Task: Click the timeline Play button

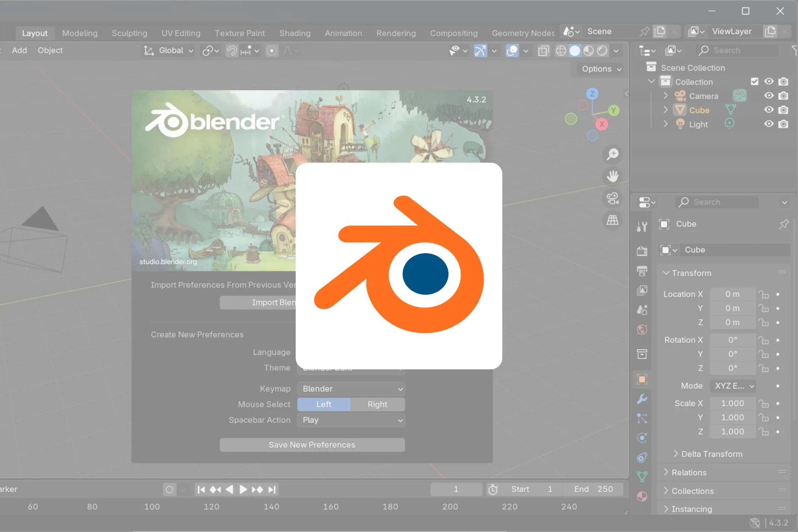Action: coord(243,490)
